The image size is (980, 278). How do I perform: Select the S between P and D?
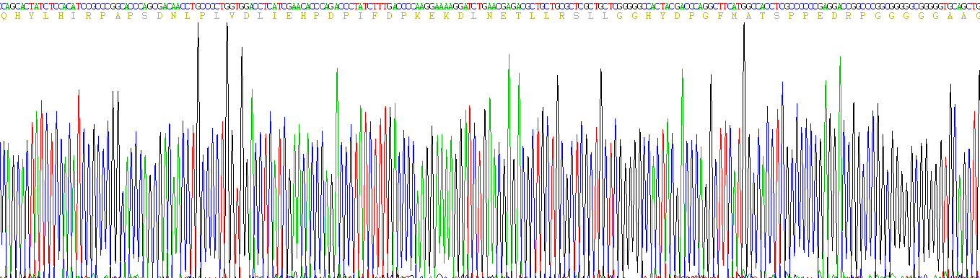(146, 16)
